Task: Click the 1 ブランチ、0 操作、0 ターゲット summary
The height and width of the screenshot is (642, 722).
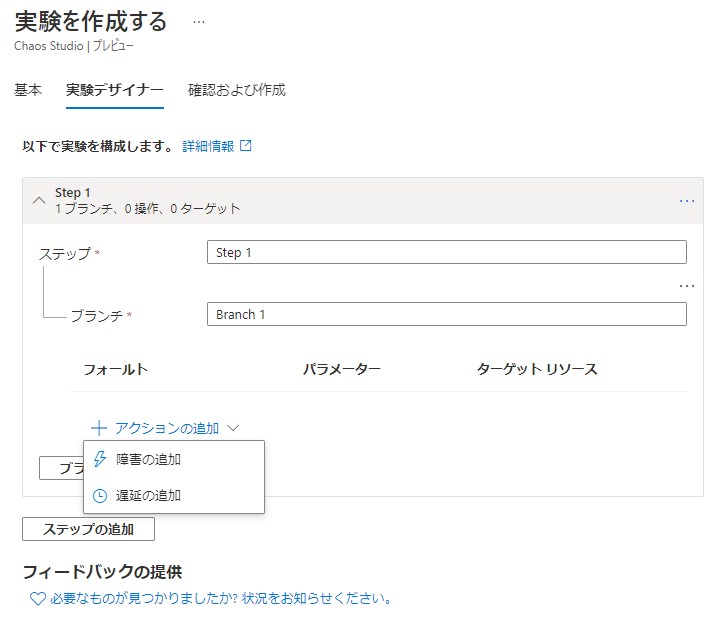Action: 147,209
